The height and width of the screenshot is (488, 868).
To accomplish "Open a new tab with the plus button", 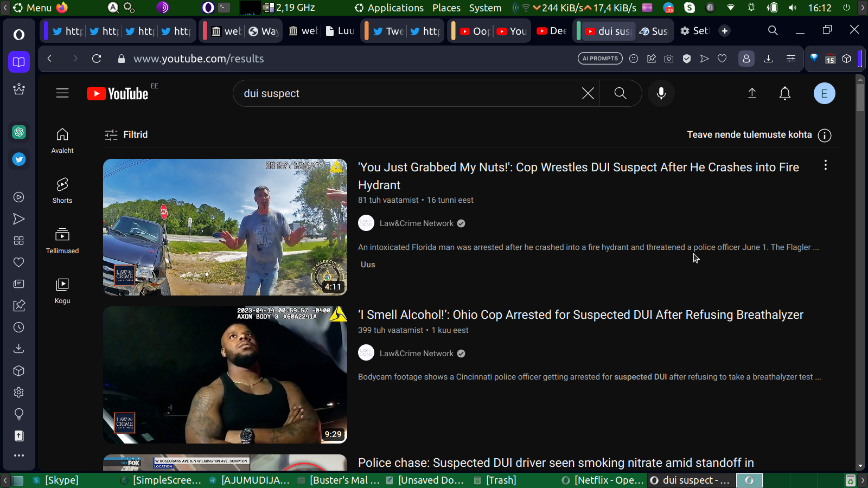I will click(x=725, y=31).
